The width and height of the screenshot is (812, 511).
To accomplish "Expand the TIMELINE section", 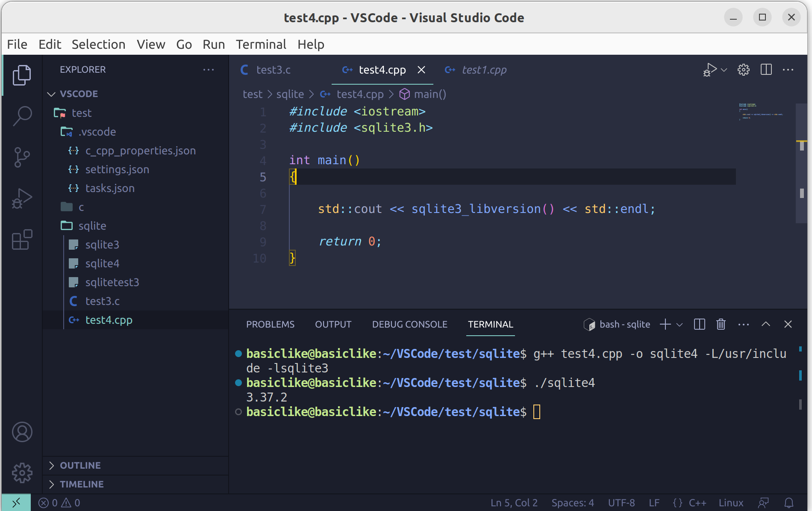I will click(x=135, y=484).
